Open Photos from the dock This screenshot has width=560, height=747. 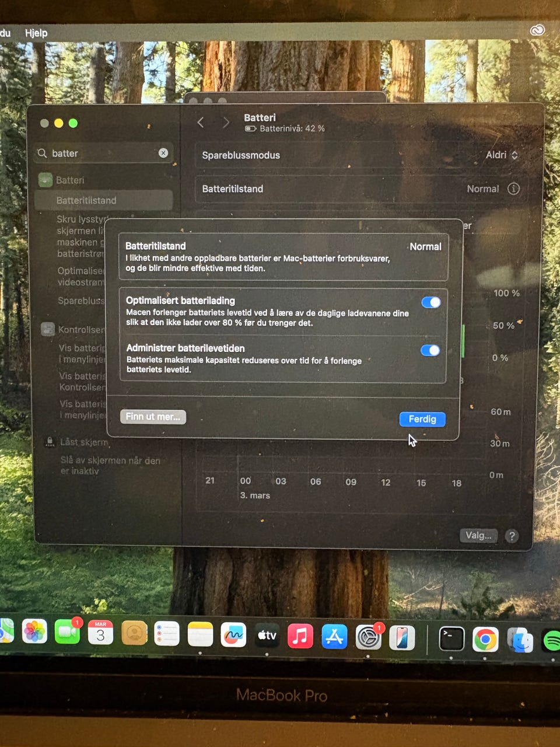tap(34, 632)
